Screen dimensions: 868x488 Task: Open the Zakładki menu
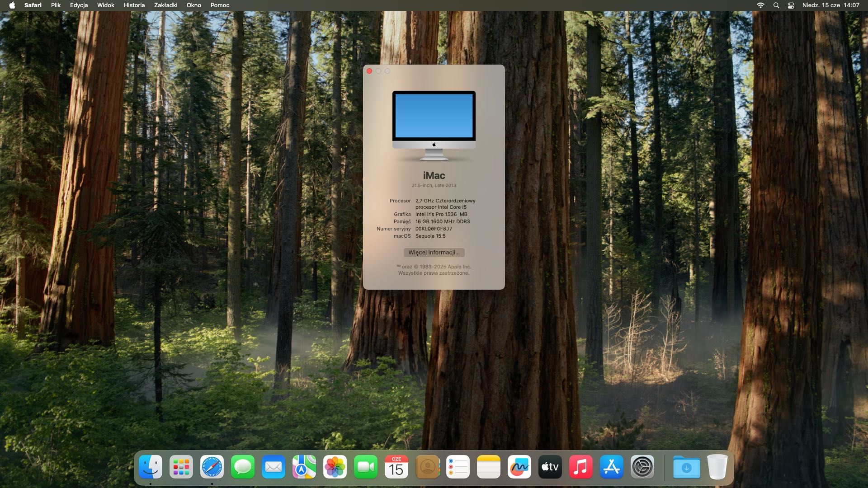[165, 5]
